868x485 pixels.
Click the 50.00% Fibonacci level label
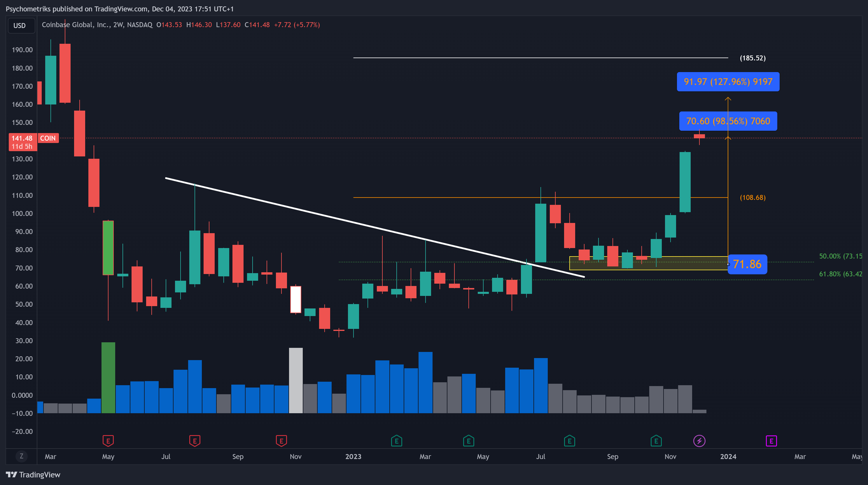coord(840,256)
